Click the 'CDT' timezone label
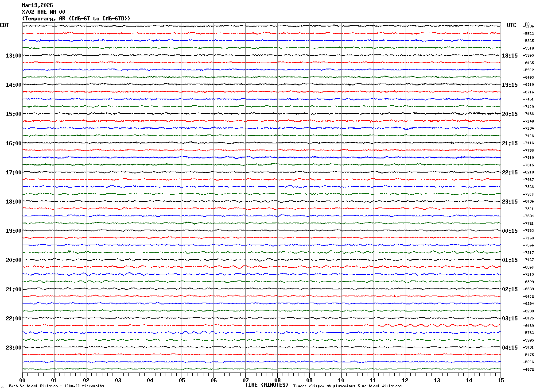This screenshot has width=536, height=392. tap(4, 25)
